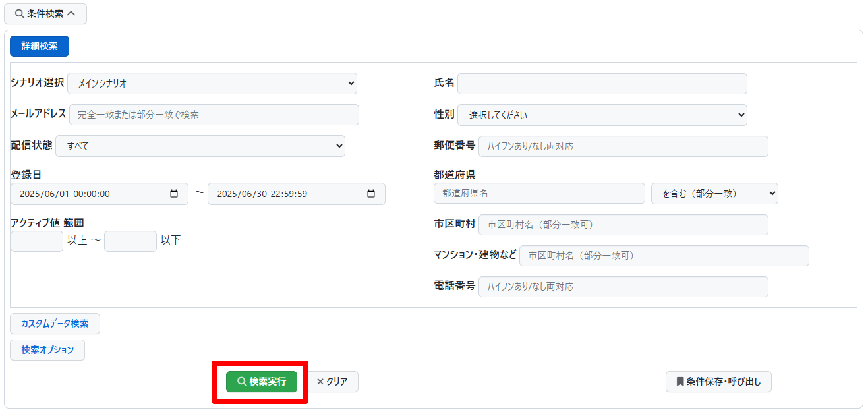Select the 詳細検索 tab
This screenshot has width=868, height=414.
point(40,46)
